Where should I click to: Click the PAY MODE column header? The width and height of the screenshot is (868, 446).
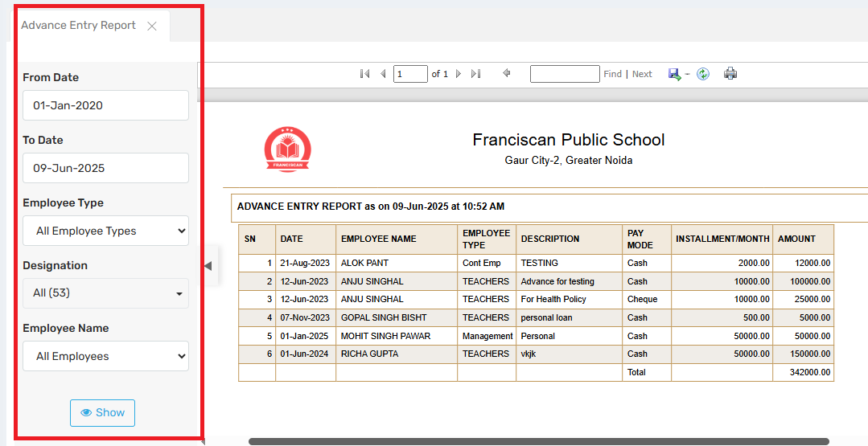click(x=647, y=239)
